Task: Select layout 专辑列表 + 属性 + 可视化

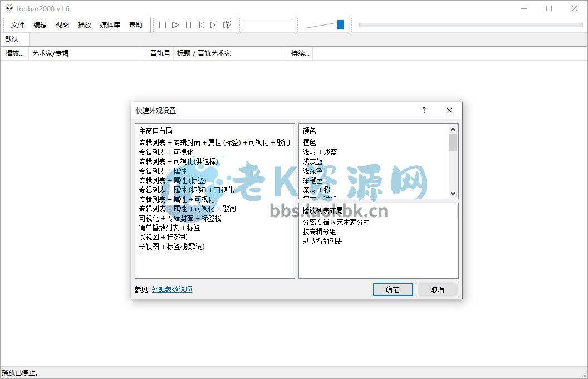Action: point(177,199)
